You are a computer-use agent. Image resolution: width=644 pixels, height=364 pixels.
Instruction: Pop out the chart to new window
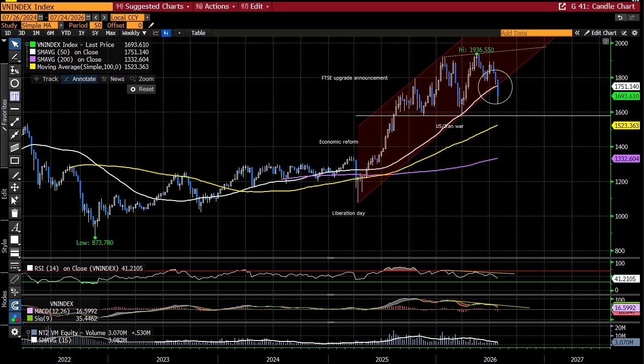coord(562,6)
